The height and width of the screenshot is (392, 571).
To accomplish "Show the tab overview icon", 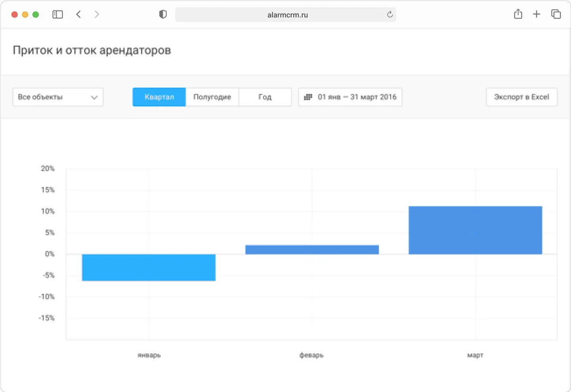I will coord(556,14).
